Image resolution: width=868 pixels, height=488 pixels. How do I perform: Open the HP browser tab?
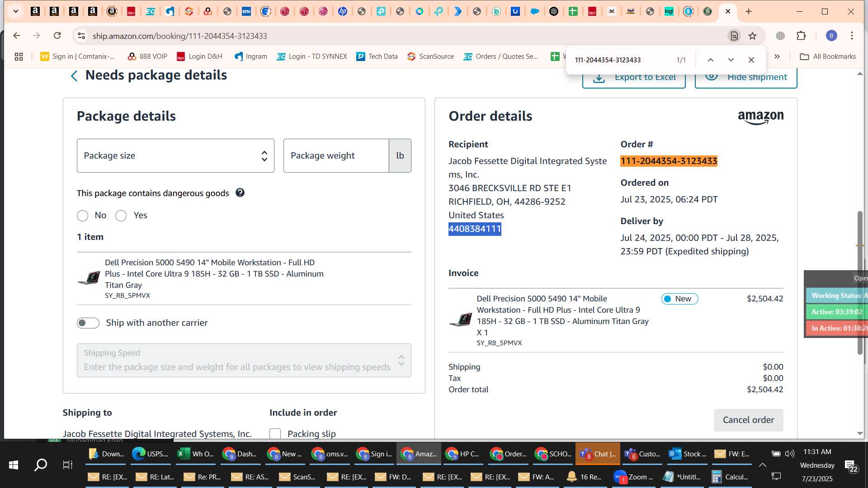tap(342, 11)
